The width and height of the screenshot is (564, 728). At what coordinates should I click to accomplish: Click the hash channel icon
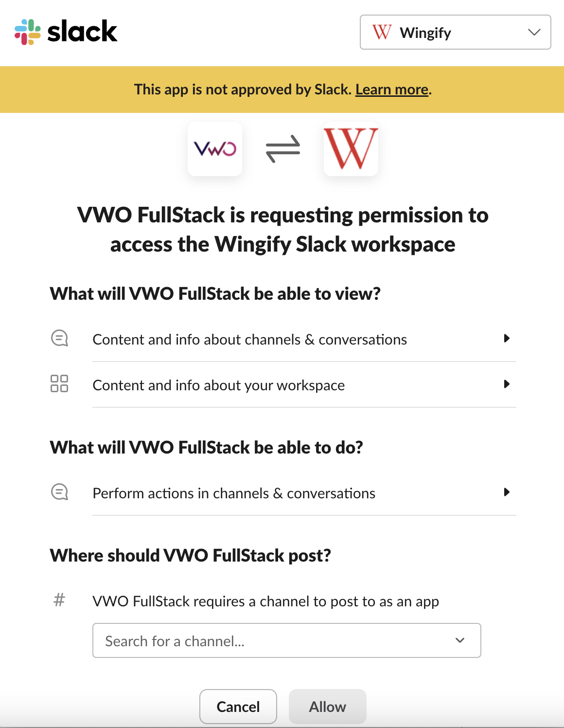click(x=59, y=600)
